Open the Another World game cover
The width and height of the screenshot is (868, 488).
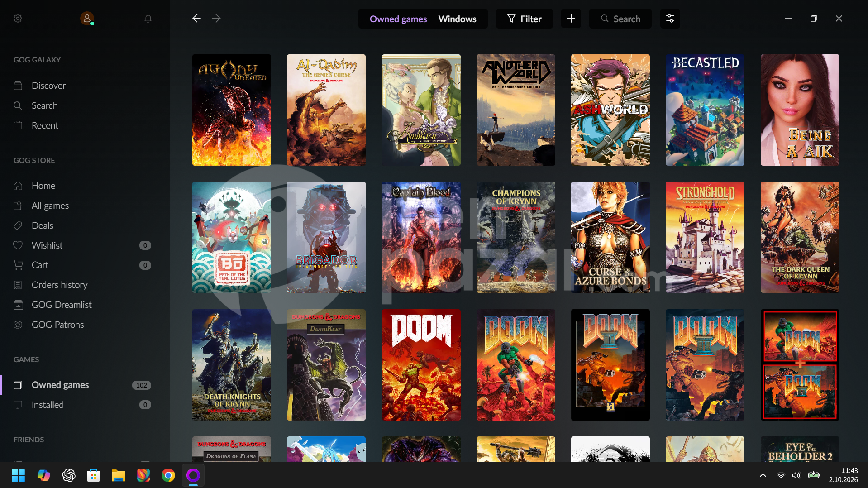516,110
